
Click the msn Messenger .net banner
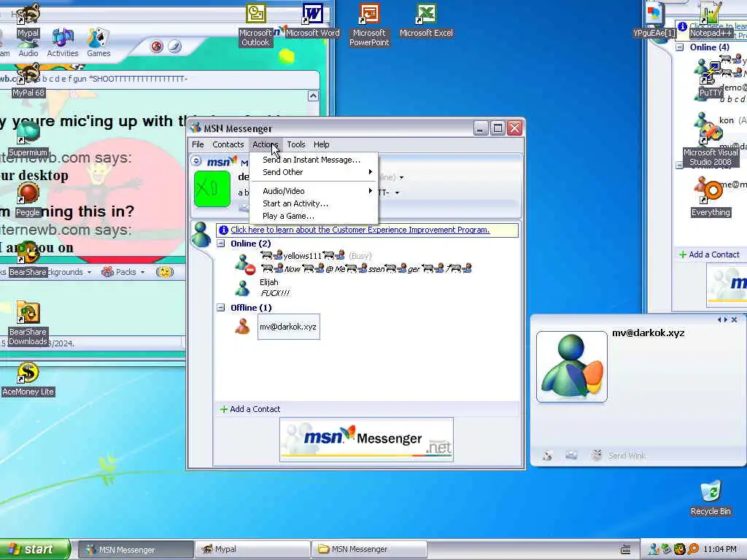(x=366, y=440)
